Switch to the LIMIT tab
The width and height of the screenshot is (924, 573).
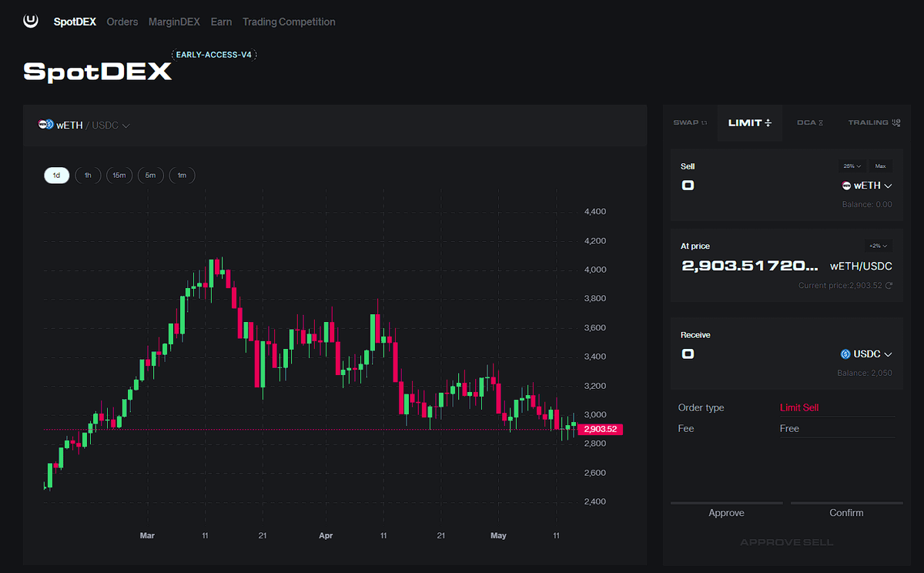click(x=749, y=122)
